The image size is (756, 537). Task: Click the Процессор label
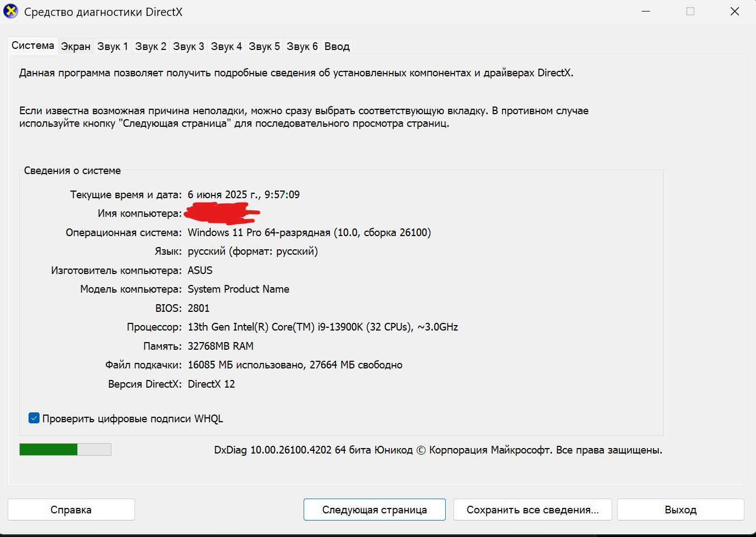154,327
